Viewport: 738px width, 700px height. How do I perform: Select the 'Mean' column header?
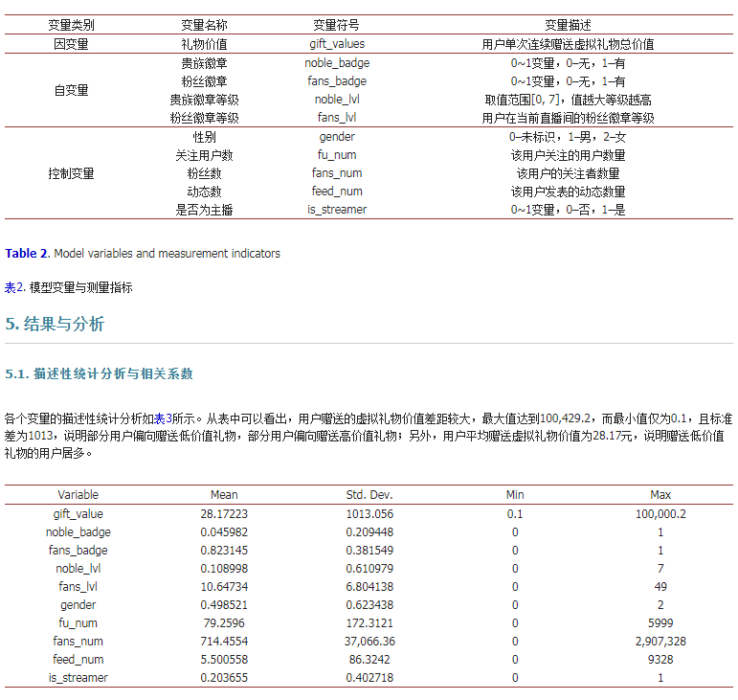tap(224, 495)
